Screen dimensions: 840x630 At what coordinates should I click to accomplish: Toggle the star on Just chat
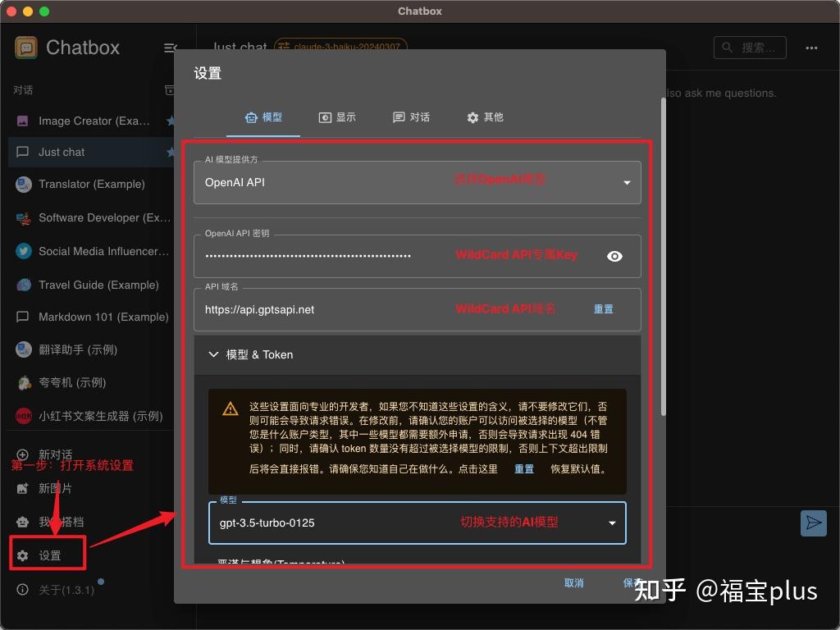coord(171,151)
